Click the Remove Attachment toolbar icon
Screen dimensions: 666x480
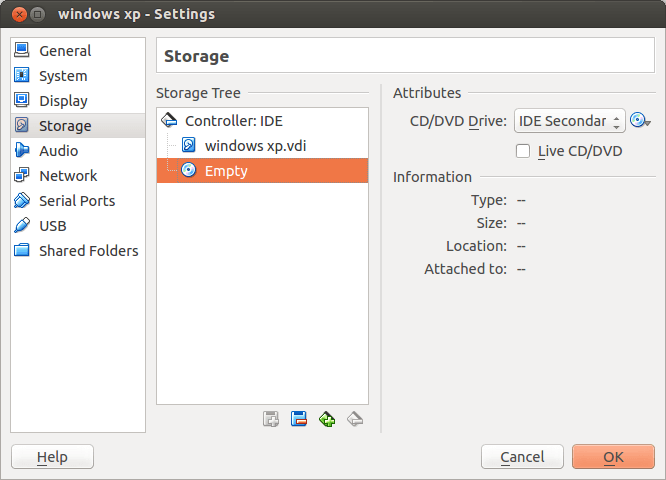click(x=355, y=419)
